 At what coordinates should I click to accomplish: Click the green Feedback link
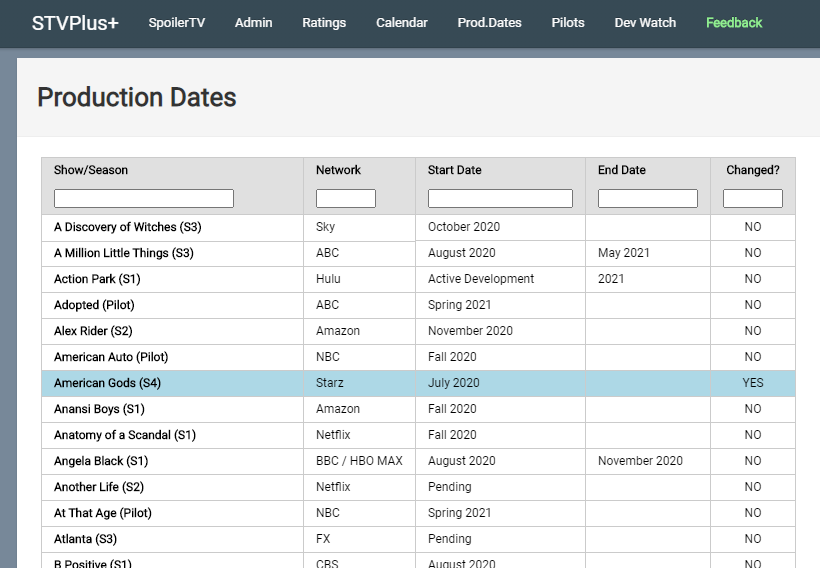click(x=734, y=22)
